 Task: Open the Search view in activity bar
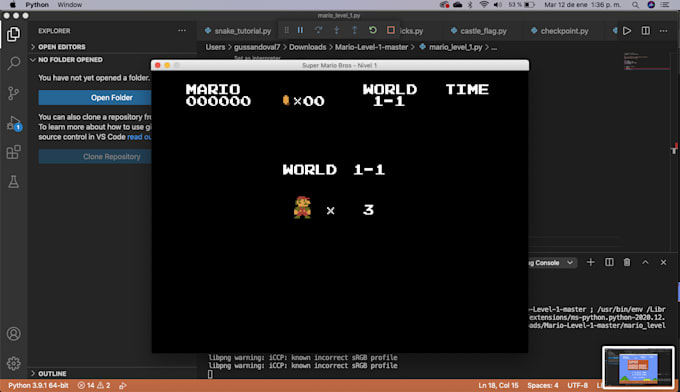[13, 63]
